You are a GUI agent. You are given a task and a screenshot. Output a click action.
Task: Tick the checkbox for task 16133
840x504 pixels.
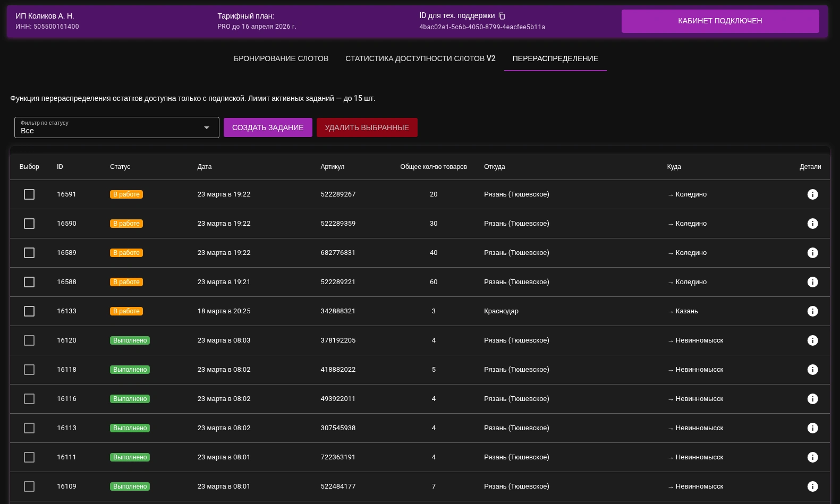pos(29,311)
